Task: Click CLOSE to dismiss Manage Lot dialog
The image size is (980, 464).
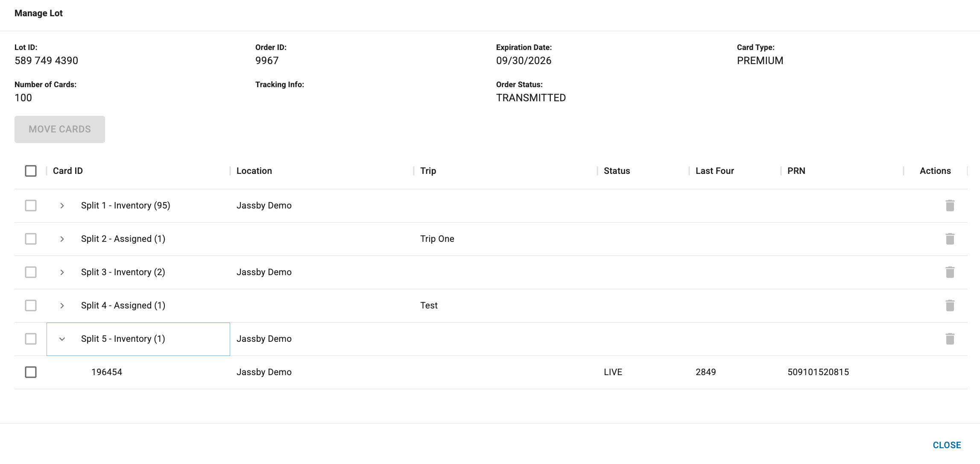Action: pos(947,445)
